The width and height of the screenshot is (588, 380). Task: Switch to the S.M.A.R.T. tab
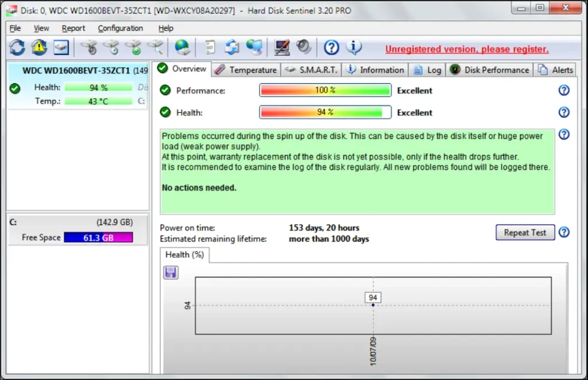pos(311,69)
